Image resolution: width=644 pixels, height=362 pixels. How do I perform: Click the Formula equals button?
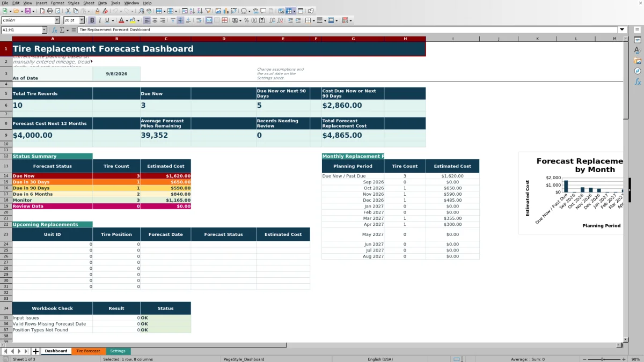(x=73, y=30)
